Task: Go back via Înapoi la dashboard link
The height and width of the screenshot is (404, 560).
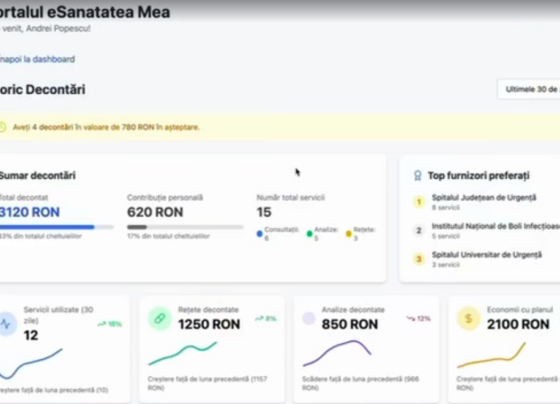Action: [x=37, y=59]
